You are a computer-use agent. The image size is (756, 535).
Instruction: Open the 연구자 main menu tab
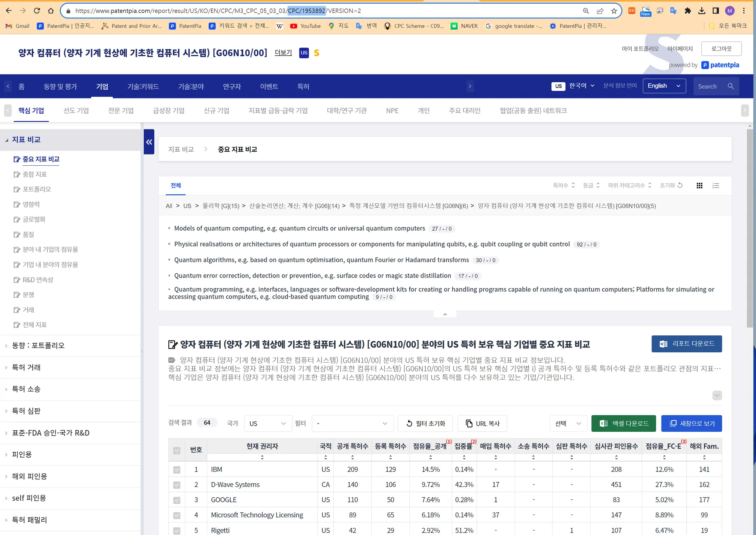[x=232, y=86]
